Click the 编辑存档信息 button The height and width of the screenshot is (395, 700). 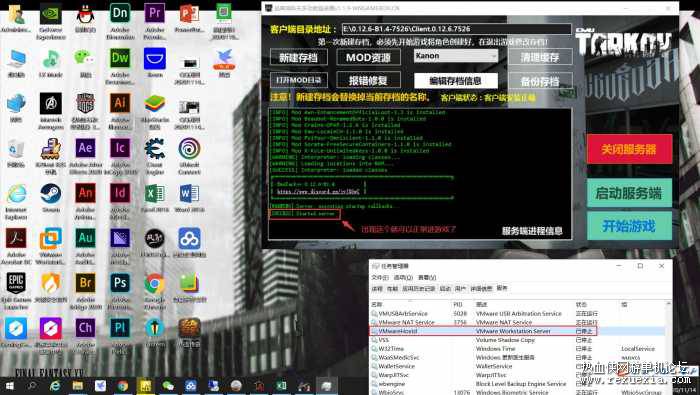pos(455,81)
